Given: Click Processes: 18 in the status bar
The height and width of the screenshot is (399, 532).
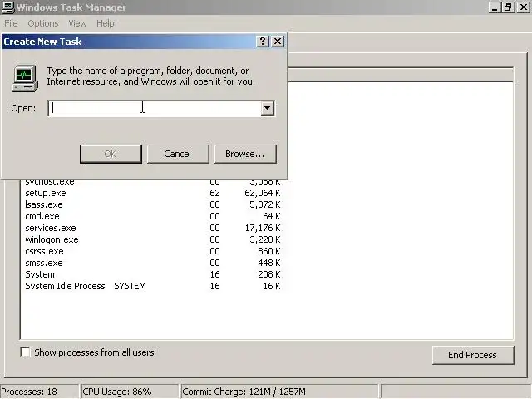Looking at the screenshot, I should (39, 392).
